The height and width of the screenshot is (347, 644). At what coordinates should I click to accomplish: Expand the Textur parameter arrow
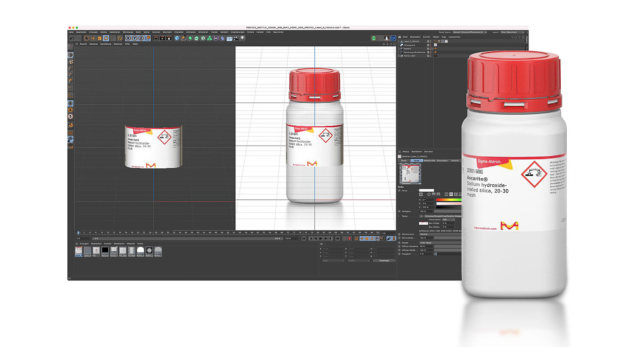399,216
